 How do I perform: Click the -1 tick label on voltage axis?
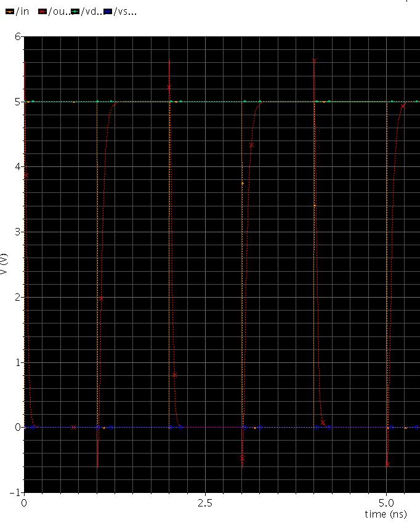(15, 492)
